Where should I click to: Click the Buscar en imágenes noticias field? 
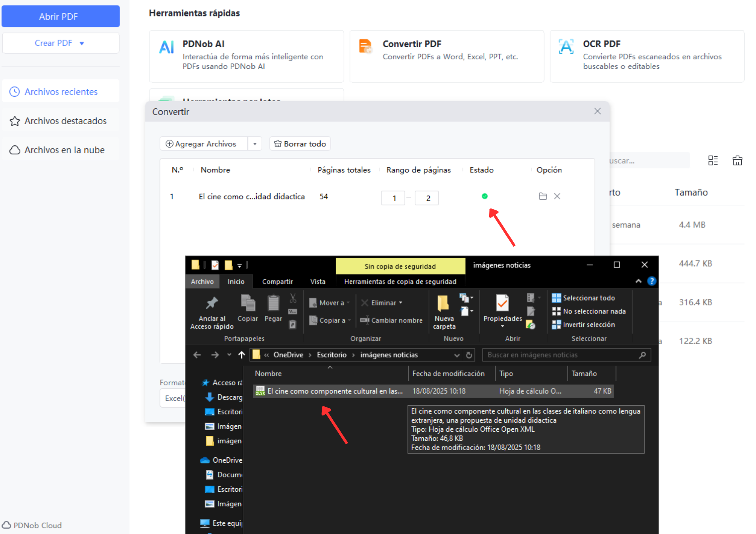point(567,355)
